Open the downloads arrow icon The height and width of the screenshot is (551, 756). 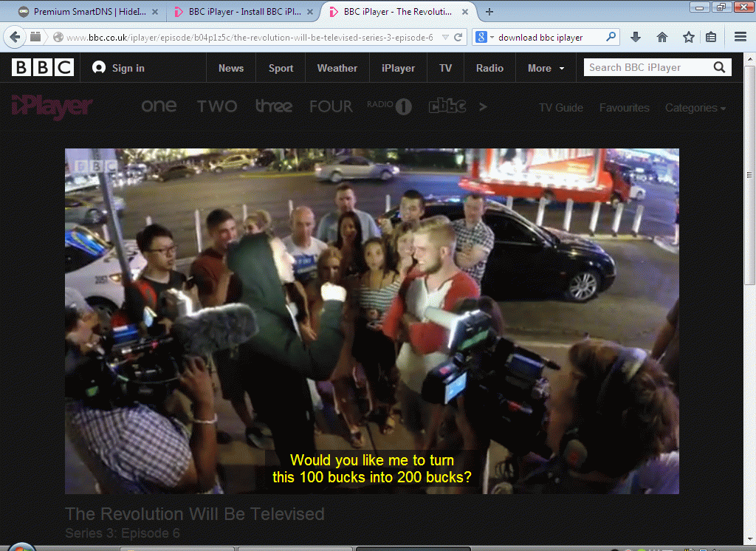tap(636, 37)
